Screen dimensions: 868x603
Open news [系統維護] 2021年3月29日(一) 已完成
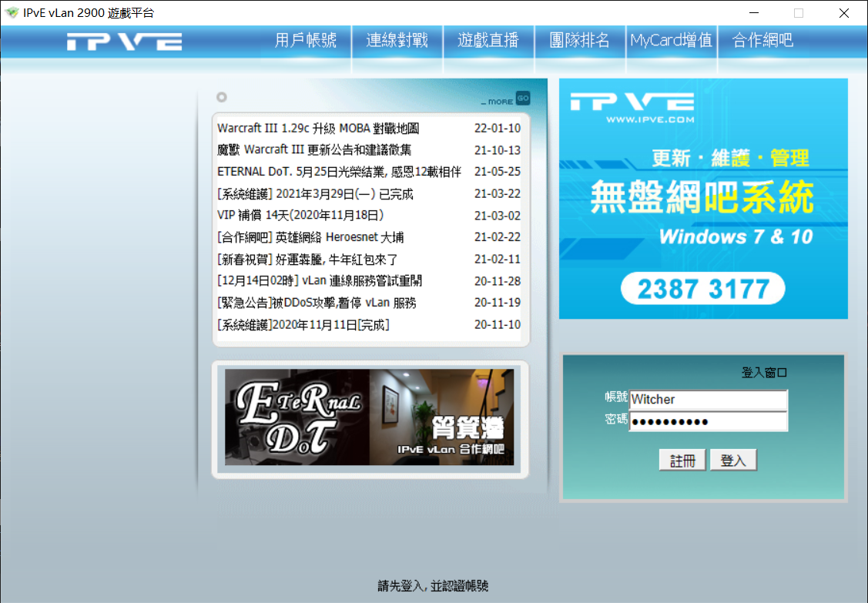point(315,194)
